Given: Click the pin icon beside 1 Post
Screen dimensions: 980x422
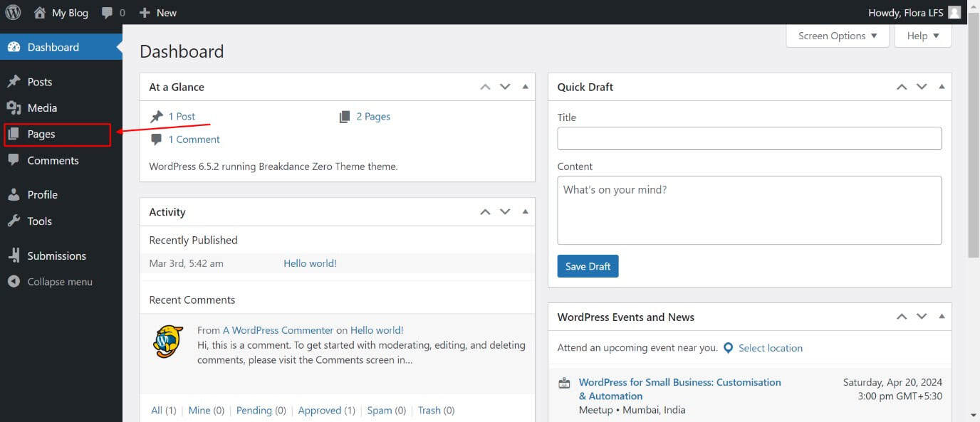Looking at the screenshot, I should [157, 116].
